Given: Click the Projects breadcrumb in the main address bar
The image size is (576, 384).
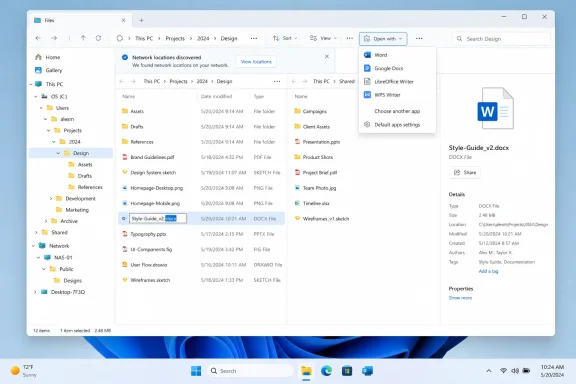Looking at the screenshot, I should tap(175, 38).
